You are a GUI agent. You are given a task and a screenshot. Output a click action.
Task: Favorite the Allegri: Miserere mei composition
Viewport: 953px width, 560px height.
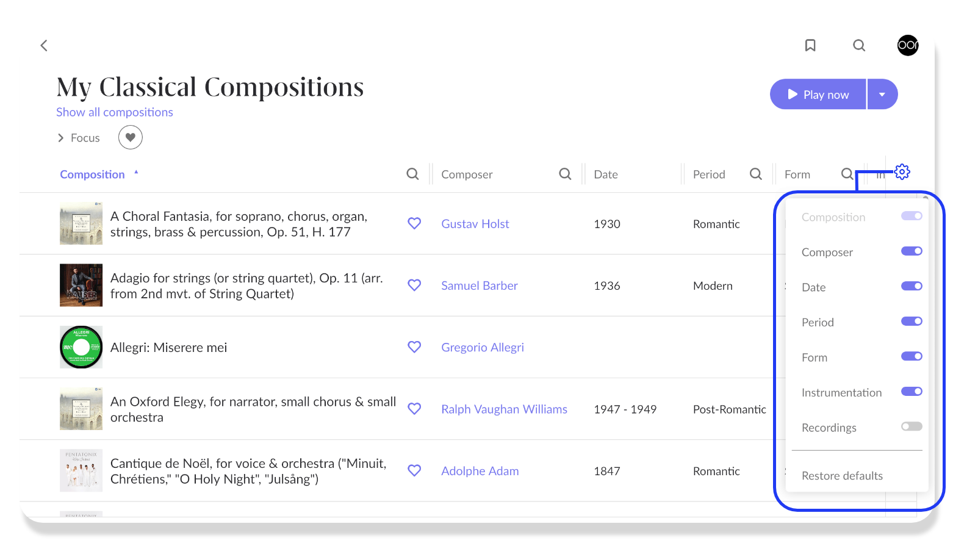click(414, 346)
